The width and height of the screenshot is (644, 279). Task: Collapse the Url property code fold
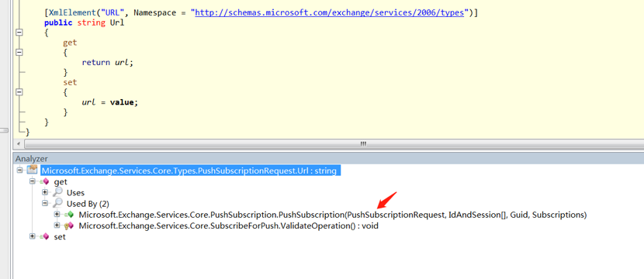tap(19, 33)
